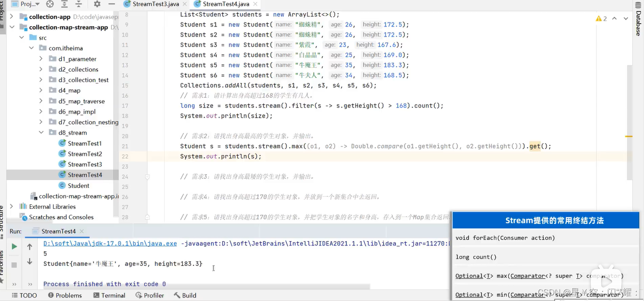Open the Project panel settings gear
Screen dimensions: 644x301
tap(97, 4)
